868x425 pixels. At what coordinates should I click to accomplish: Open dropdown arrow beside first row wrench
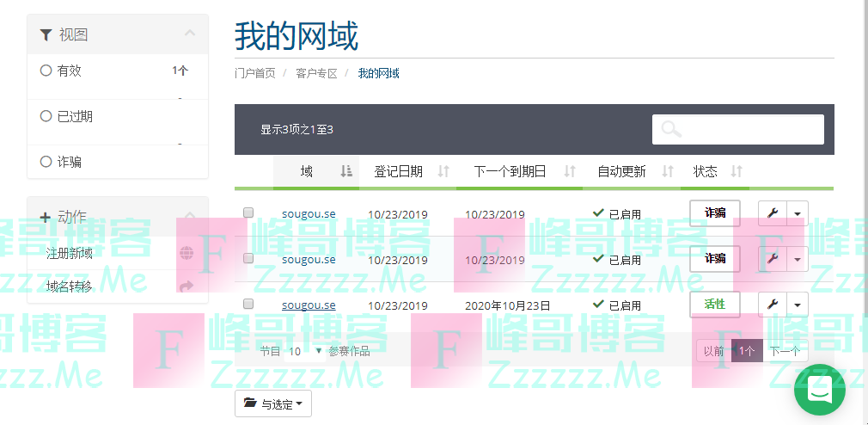tap(798, 212)
